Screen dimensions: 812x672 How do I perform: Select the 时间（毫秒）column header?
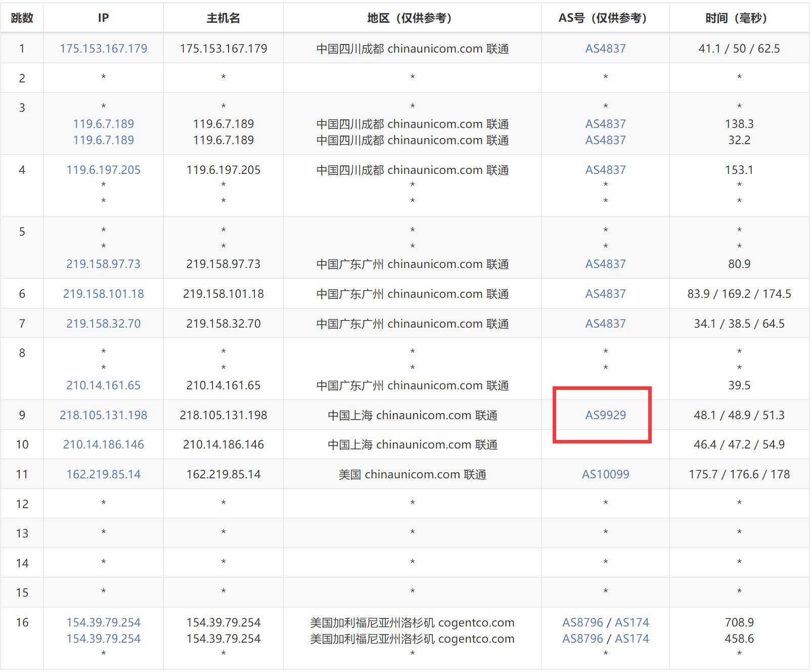(739, 18)
